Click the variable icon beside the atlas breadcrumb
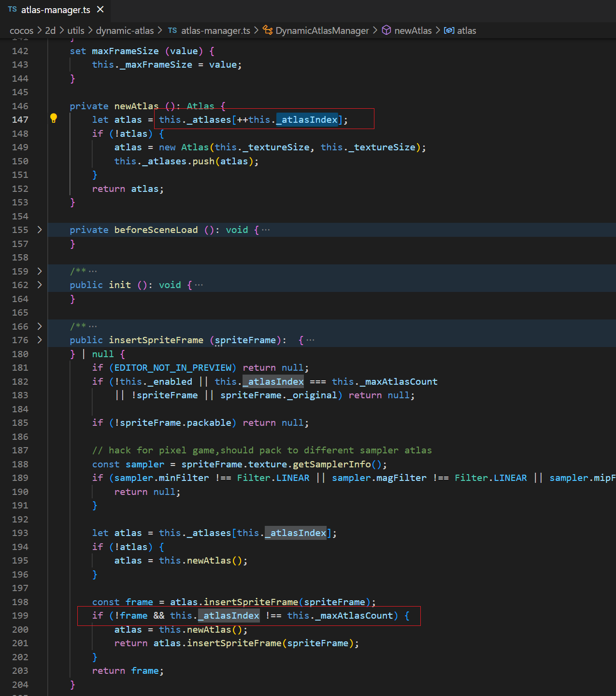The image size is (616, 696). (x=449, y=30)
